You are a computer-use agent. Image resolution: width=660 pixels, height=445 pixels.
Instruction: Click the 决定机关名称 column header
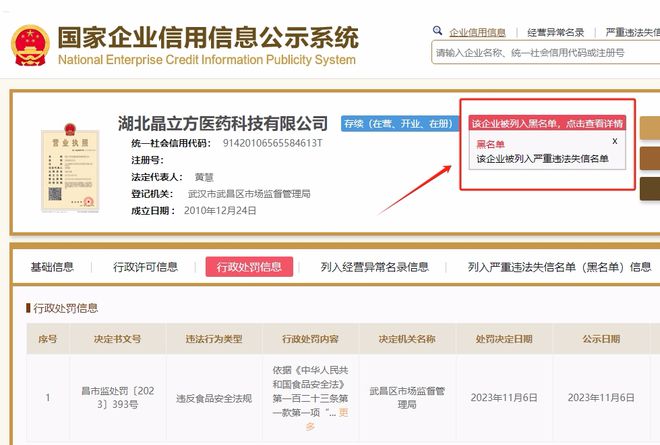407,339
